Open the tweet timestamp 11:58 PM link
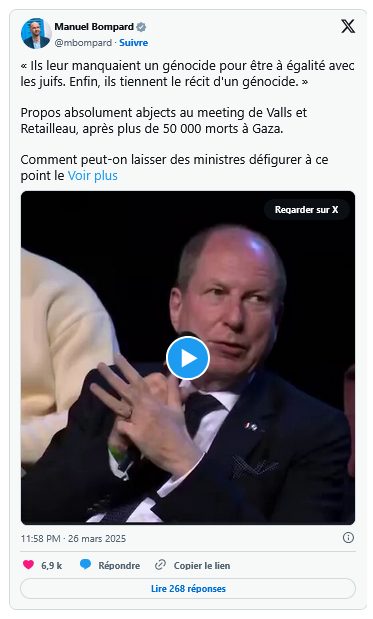Screen dimensions: 373x619 [73, 538]
